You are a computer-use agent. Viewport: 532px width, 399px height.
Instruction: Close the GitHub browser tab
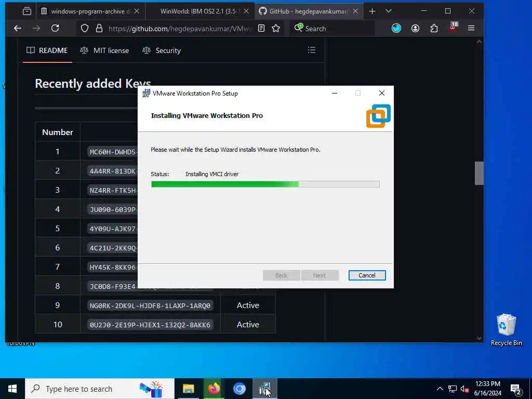pos(355,11)
